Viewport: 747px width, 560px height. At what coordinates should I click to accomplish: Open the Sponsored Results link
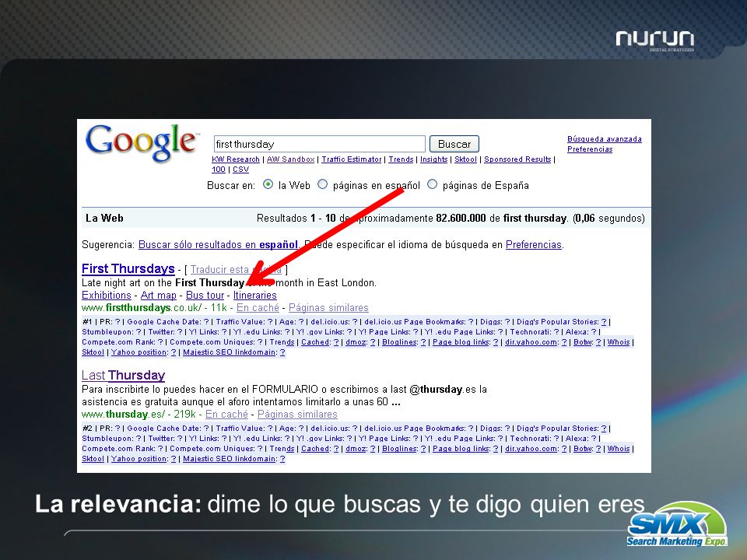pos(517,159)
